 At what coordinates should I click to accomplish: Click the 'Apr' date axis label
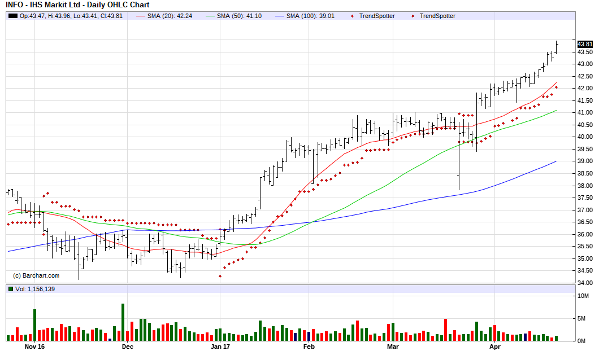click(494, 347)
